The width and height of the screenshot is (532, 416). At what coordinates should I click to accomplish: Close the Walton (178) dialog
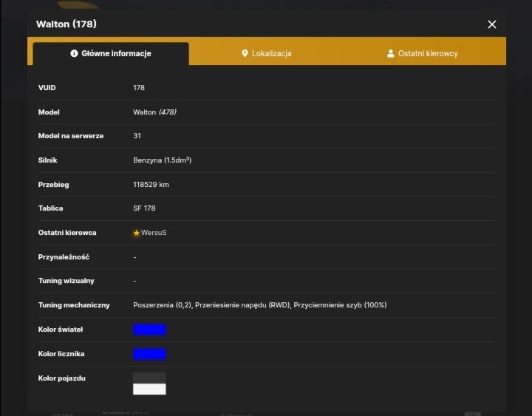(491, 24)
